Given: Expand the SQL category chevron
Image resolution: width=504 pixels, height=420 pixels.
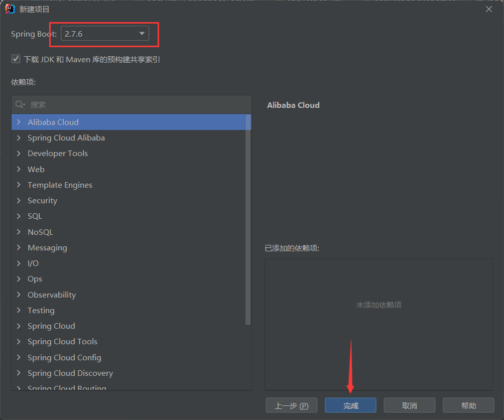Looking at the screenshot, I should click(x=19, y=216).
